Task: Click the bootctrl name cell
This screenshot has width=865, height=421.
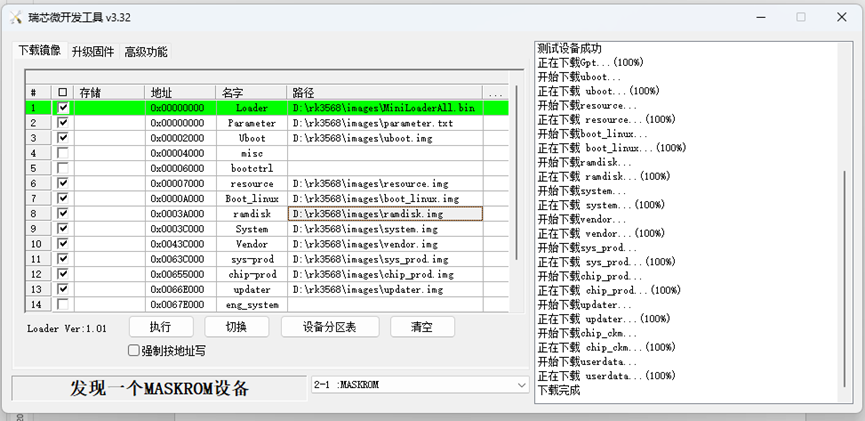Action: click(x=251, y=168)
